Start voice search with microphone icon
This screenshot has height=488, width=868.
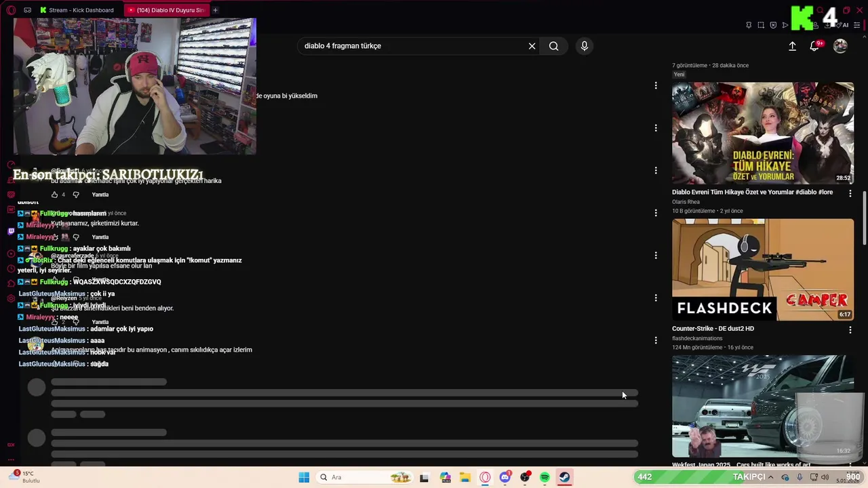[x=585, y=46]
